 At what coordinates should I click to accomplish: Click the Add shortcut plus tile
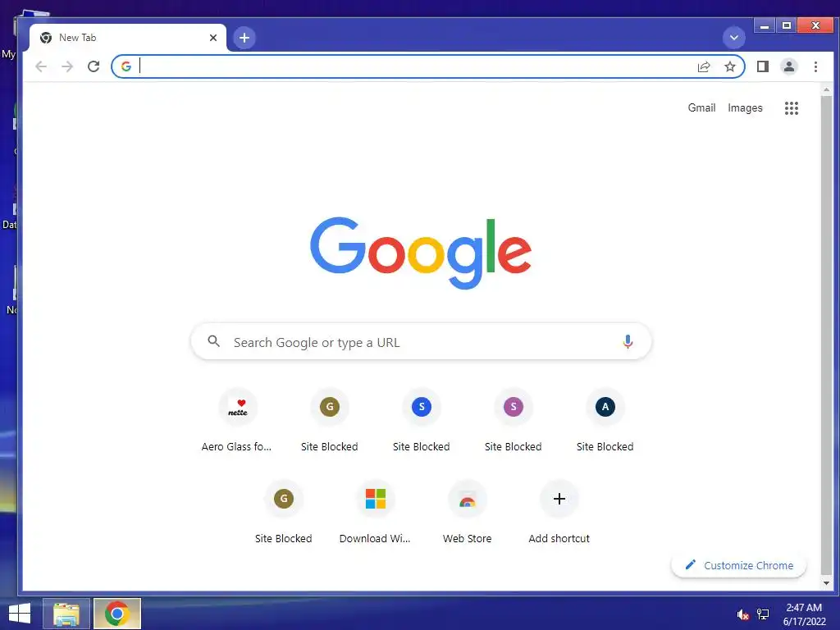click(559, 513)
